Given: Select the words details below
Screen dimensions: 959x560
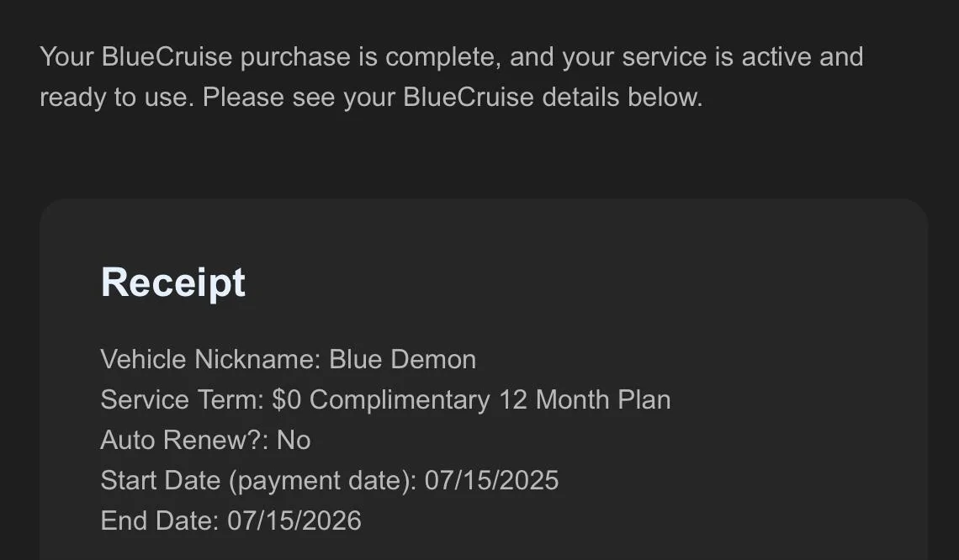Looking at the screenshot, I should click(623, 98).
